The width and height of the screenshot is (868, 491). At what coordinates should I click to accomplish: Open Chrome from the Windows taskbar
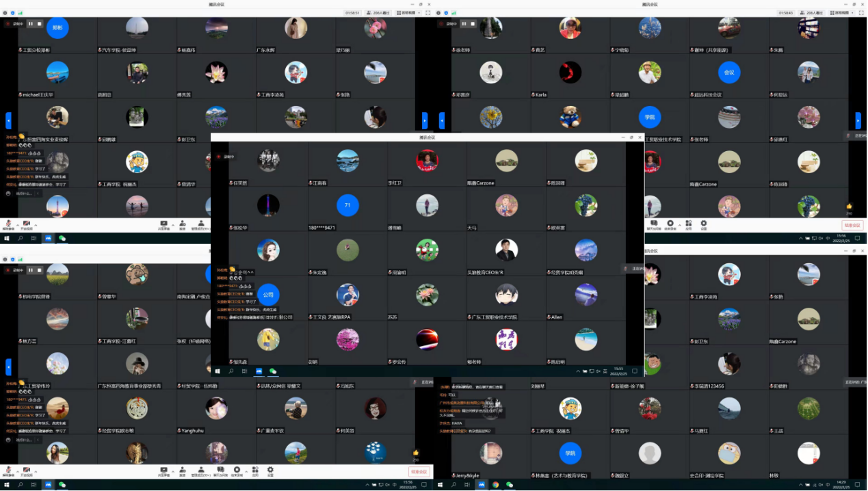click(x=495, y=485)
